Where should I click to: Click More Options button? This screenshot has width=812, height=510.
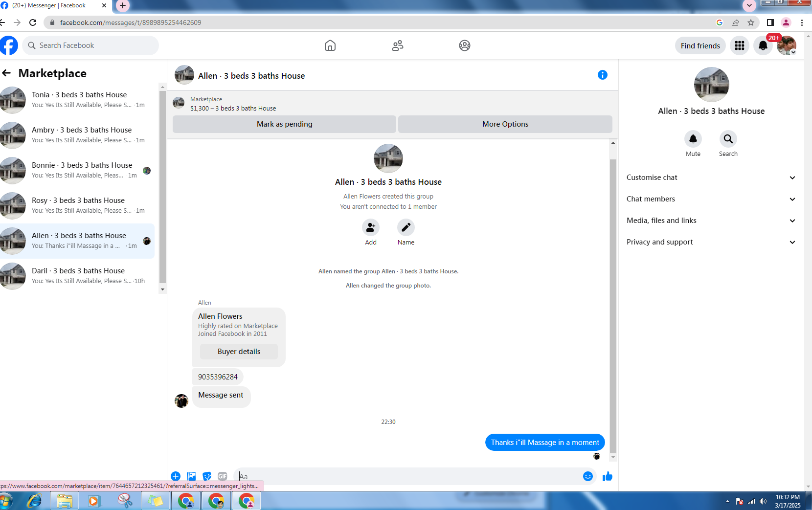tap(505, 124)
